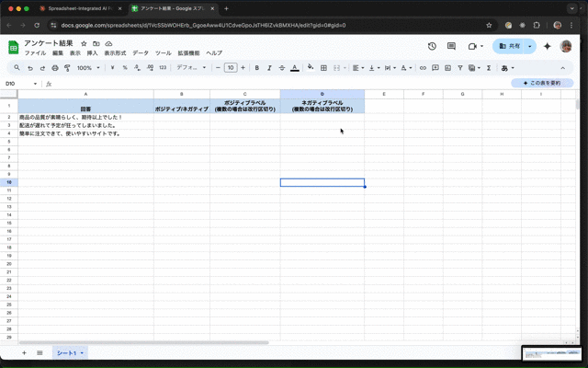The width and height of the screenshot is (588, 368).
Task: Open the Google Sheets home icon
Action: pos(14,48)
